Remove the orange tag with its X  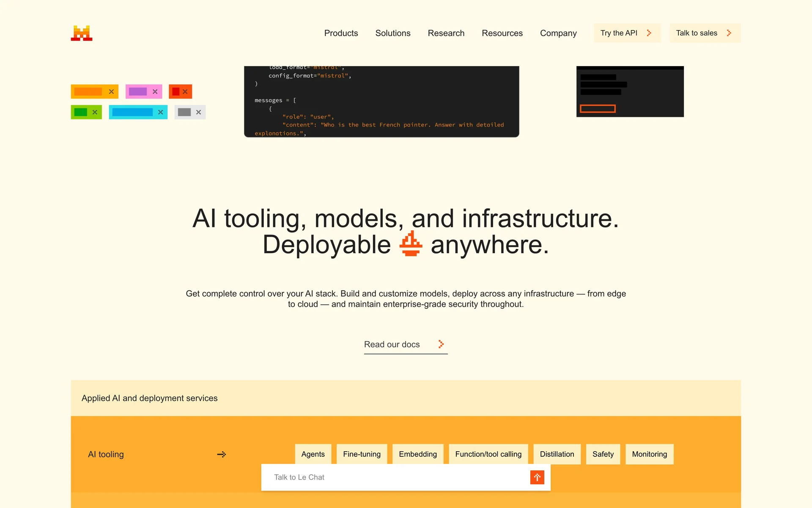tap(111, 91)
